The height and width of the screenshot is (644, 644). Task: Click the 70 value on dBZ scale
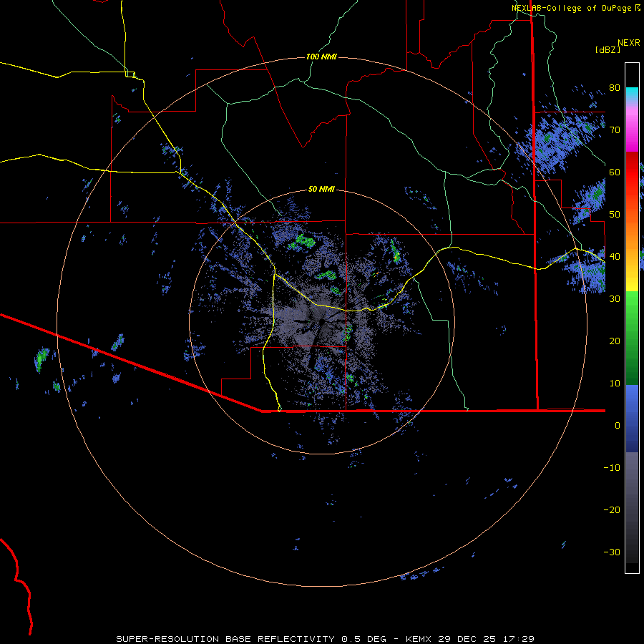[615, 130]
